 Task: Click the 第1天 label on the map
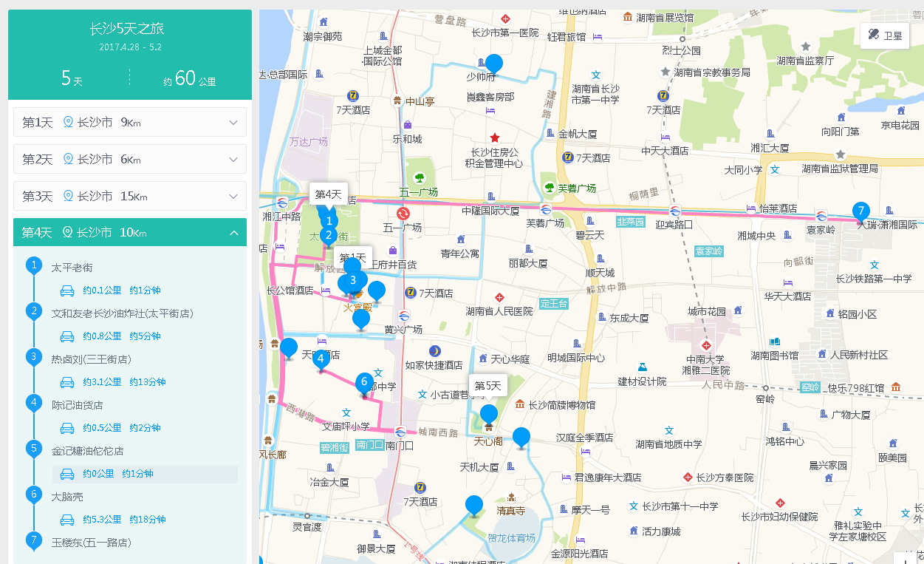[x=353, y=257]
